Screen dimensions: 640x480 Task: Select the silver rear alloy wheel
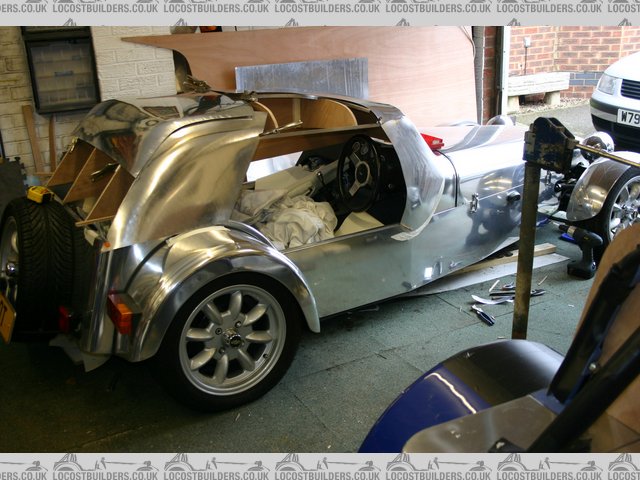coord(232,339)
